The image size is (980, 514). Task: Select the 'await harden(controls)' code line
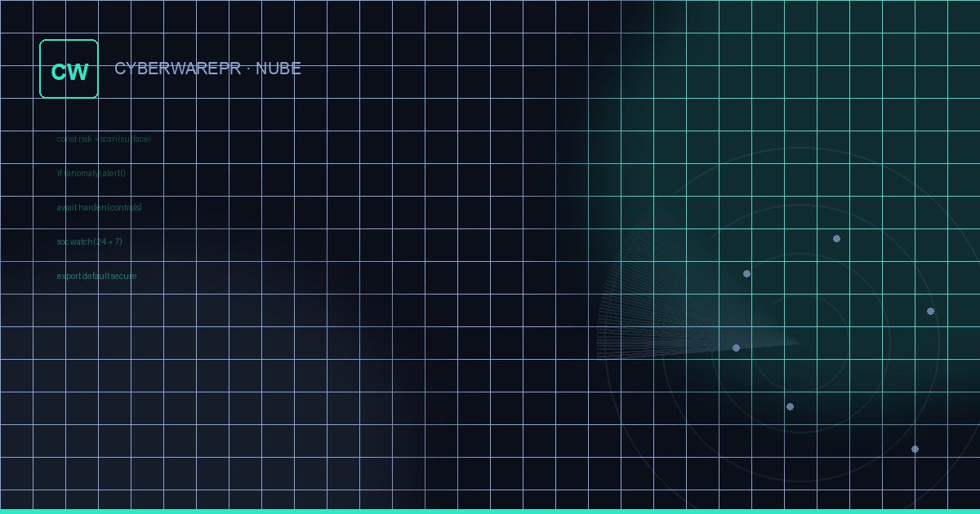pos(99,207)
